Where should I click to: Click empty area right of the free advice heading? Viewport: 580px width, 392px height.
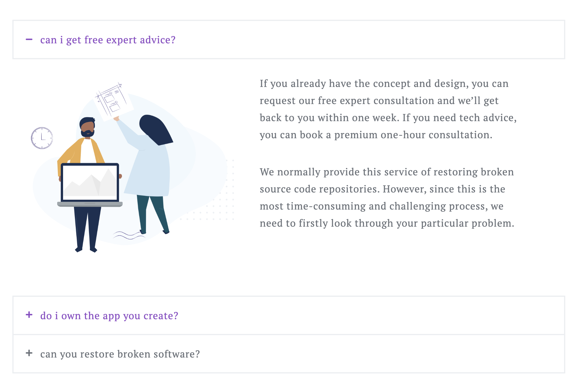coord(368,39)
